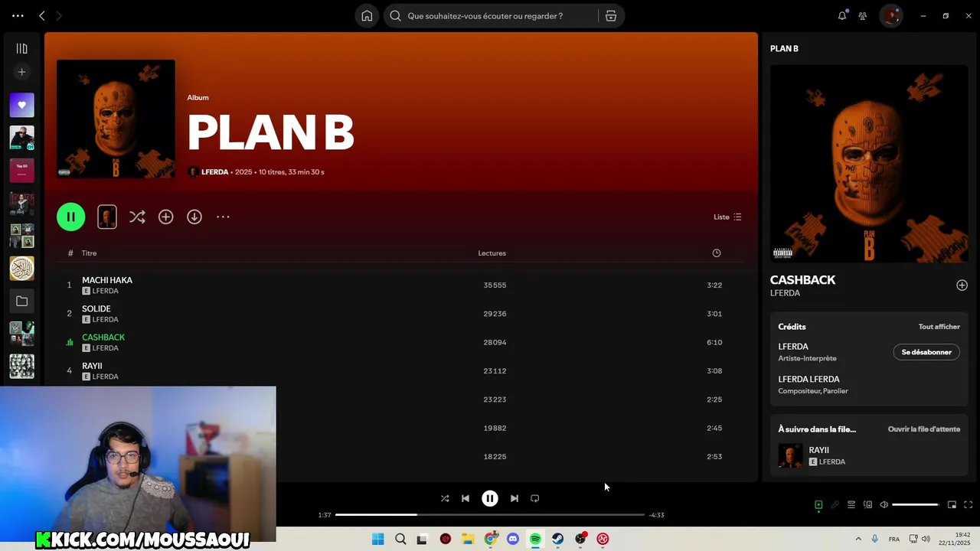Open the CASHBACK title link in the side panel
The height and width of the screenshot is (551, 980).
(x=802, y=280)
